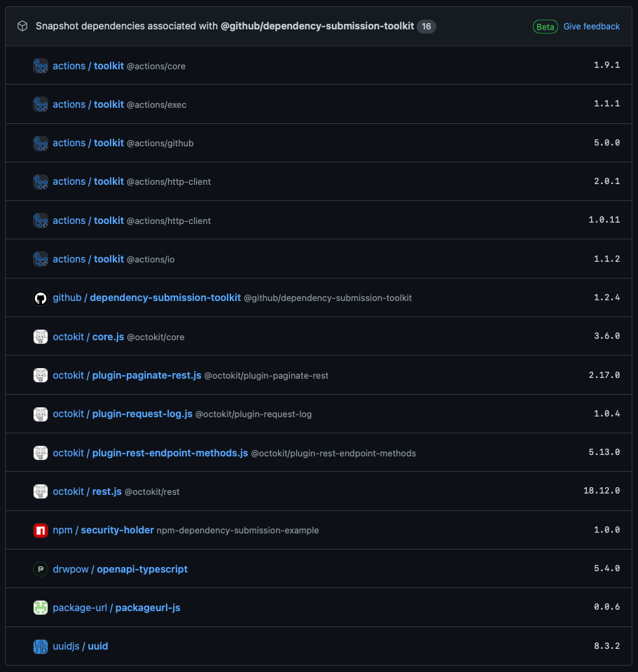Click version 2.17.0
This screenshot has width=638, height=672.
point(604,375)
